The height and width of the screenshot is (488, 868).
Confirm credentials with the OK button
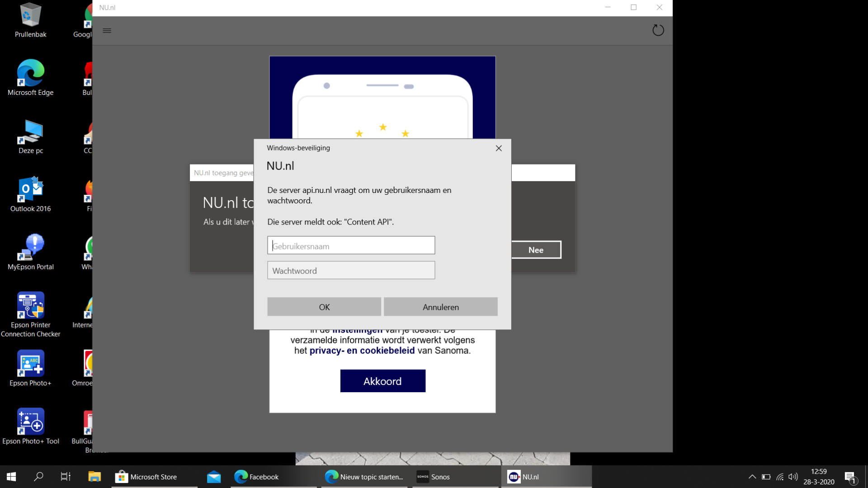[324, 307]
